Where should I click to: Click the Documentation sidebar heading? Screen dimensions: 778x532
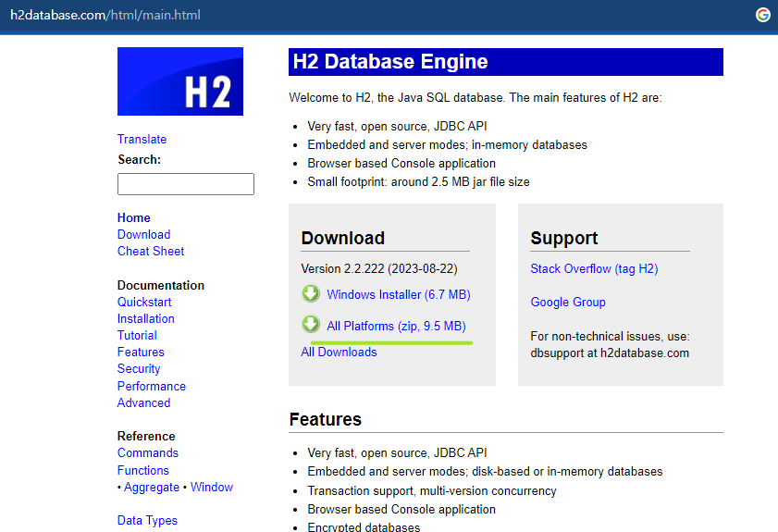(161, 285)
